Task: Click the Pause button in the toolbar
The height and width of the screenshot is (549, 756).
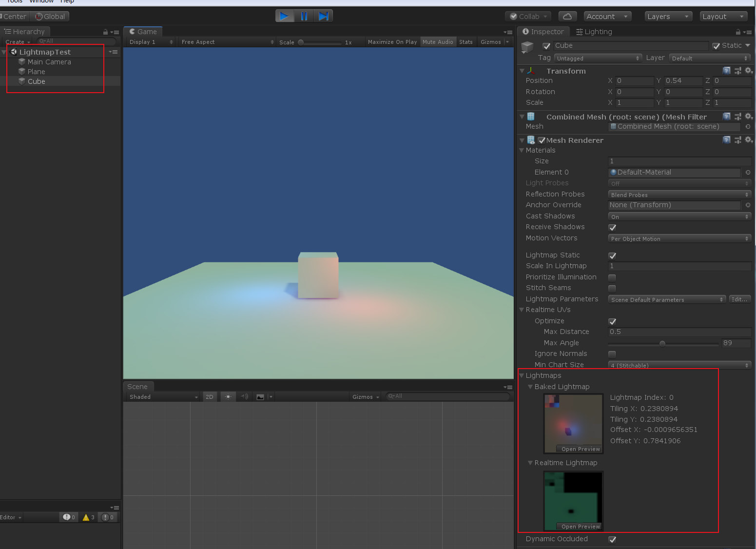Action: click(304, 16)
